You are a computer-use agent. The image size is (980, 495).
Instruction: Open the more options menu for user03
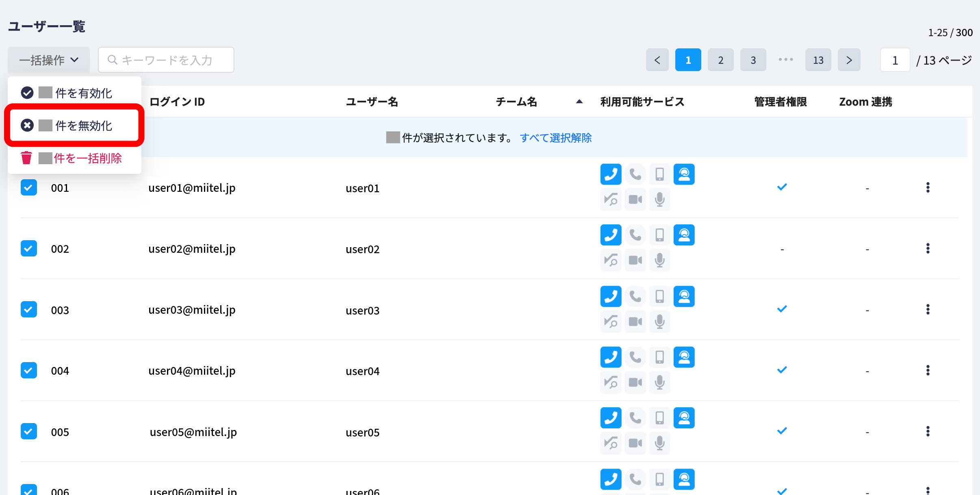928,309
